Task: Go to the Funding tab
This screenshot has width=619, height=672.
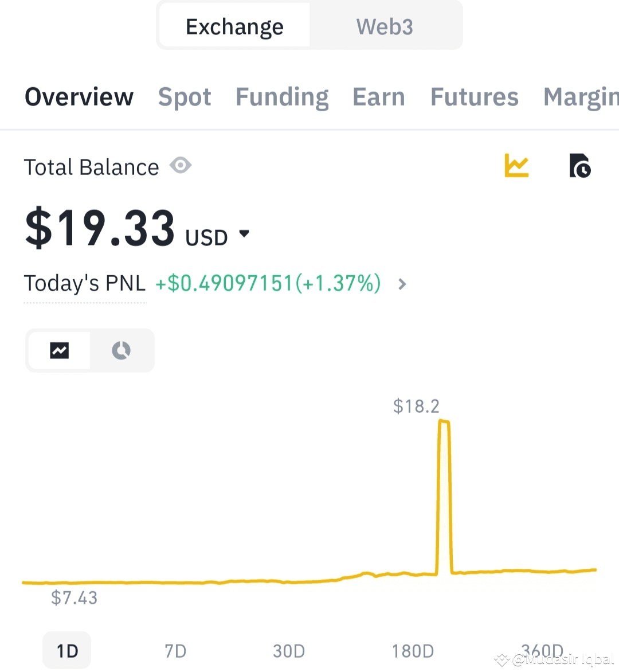Action: pyautogui.click(x=282, y=97)
